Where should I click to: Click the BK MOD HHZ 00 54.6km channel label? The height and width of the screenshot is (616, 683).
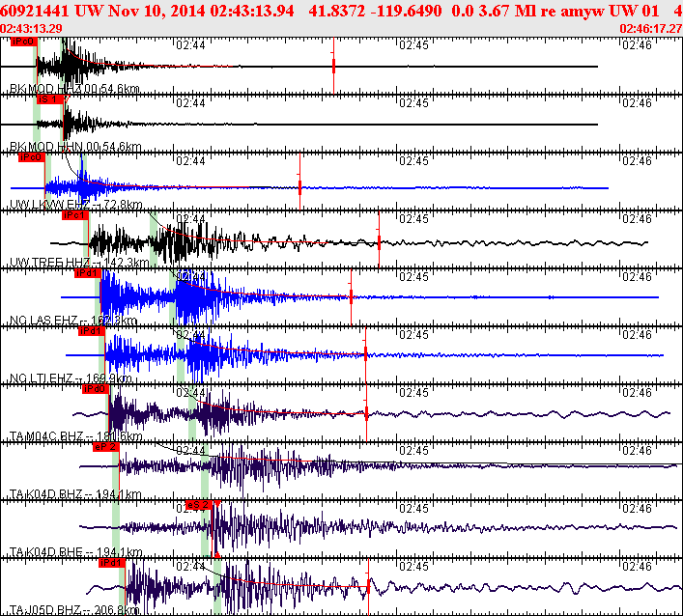tap(74, 89)
